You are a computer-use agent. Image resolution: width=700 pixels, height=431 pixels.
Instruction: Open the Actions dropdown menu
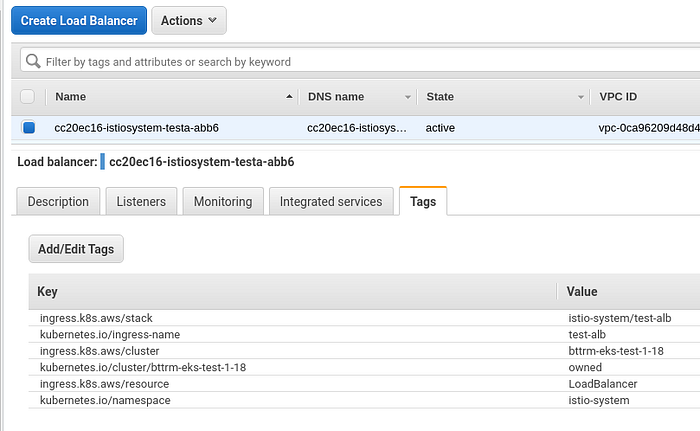click(x=189, y=20)
